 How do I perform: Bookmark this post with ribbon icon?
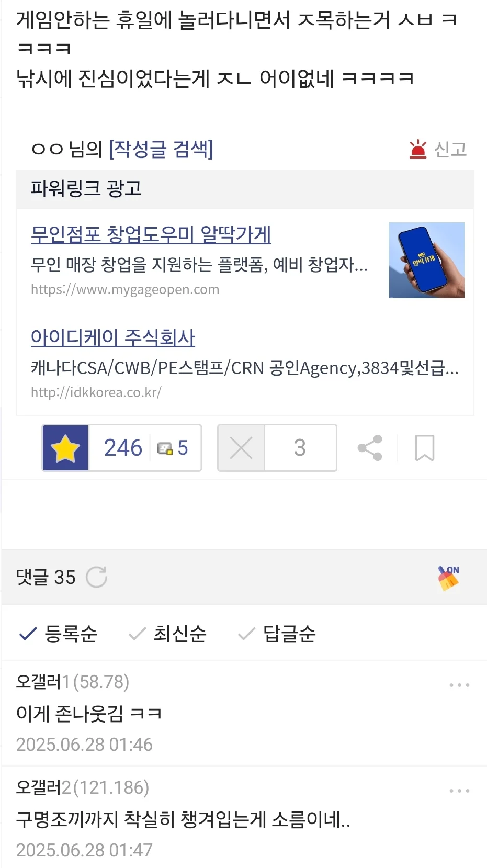point(425,448)
